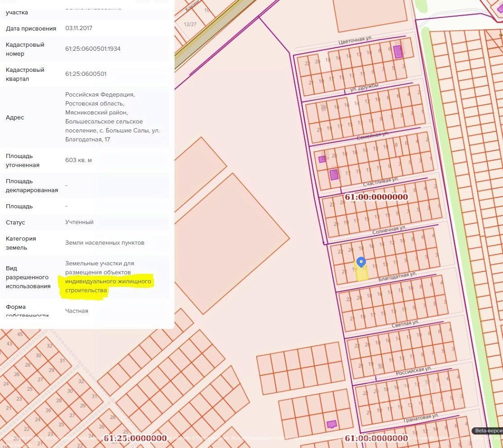Click the address text ending Благодатная, 17
This screenshot has height=448, width=503.
112,117
